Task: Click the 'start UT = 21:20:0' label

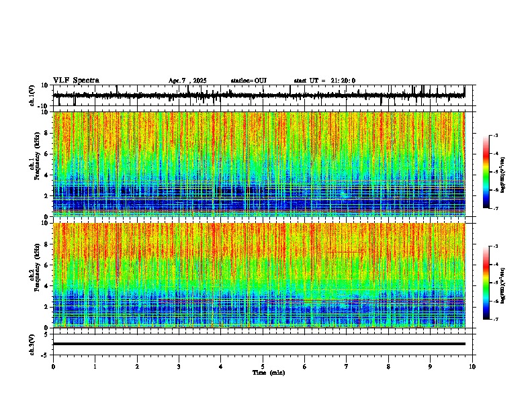Action: coord(324,81)
